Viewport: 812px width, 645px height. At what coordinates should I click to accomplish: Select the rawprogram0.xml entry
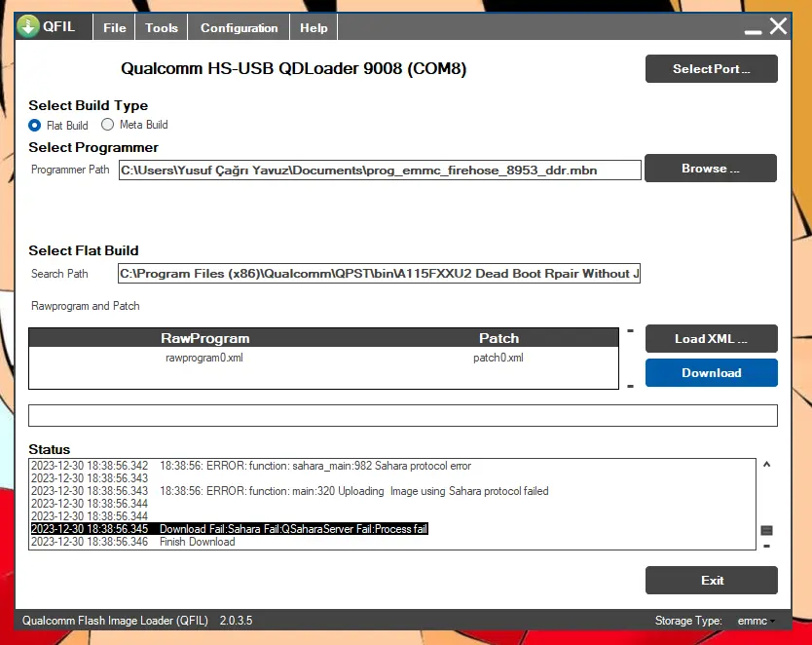204,358
